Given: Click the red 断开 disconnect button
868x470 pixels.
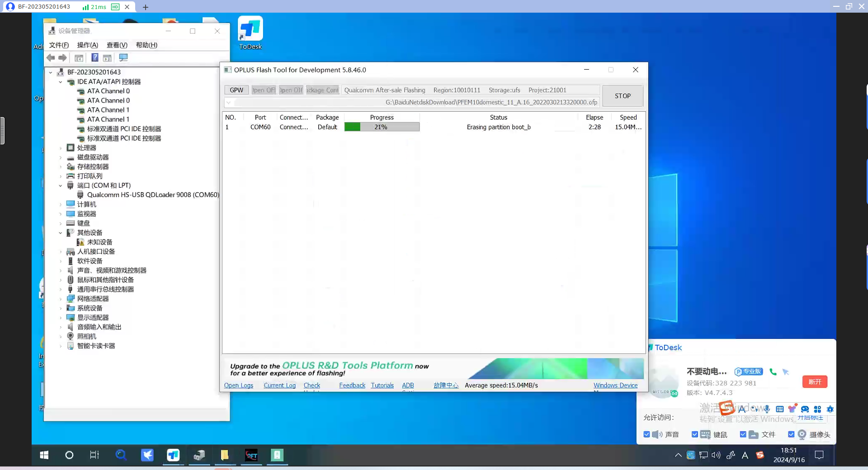Looking at the screenshot, I should (815, 382).
